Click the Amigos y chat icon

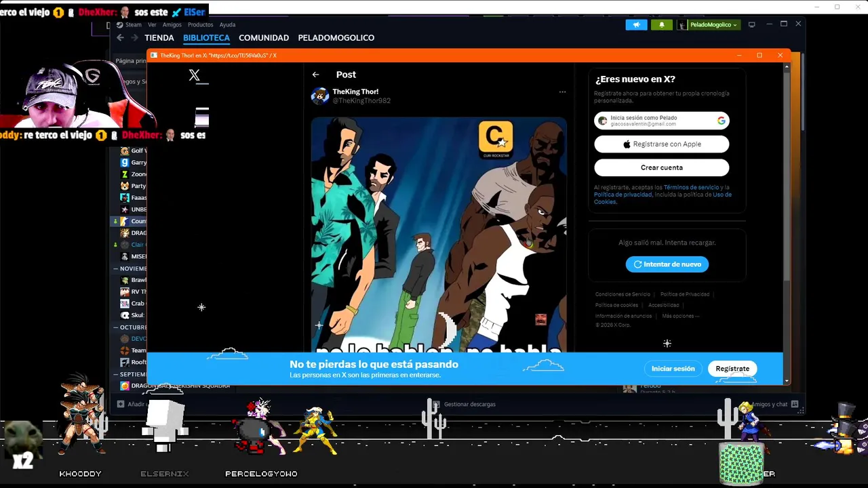(795, 404)
